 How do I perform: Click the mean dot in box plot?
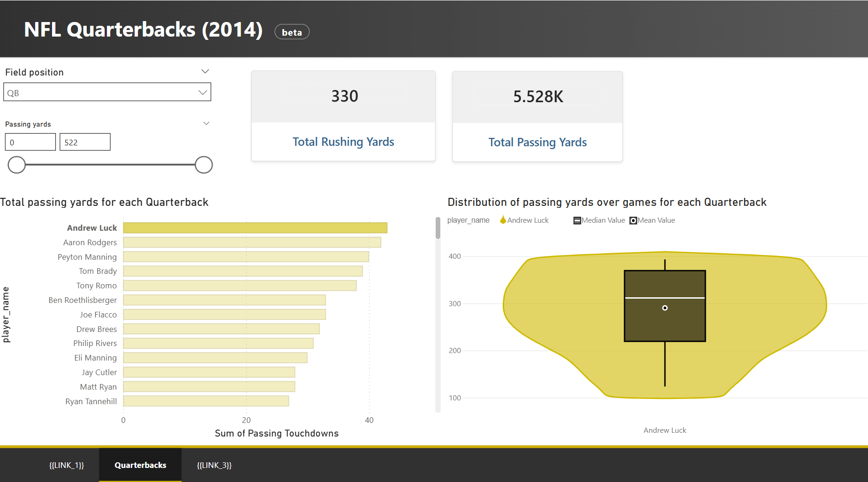coord(664,308)
